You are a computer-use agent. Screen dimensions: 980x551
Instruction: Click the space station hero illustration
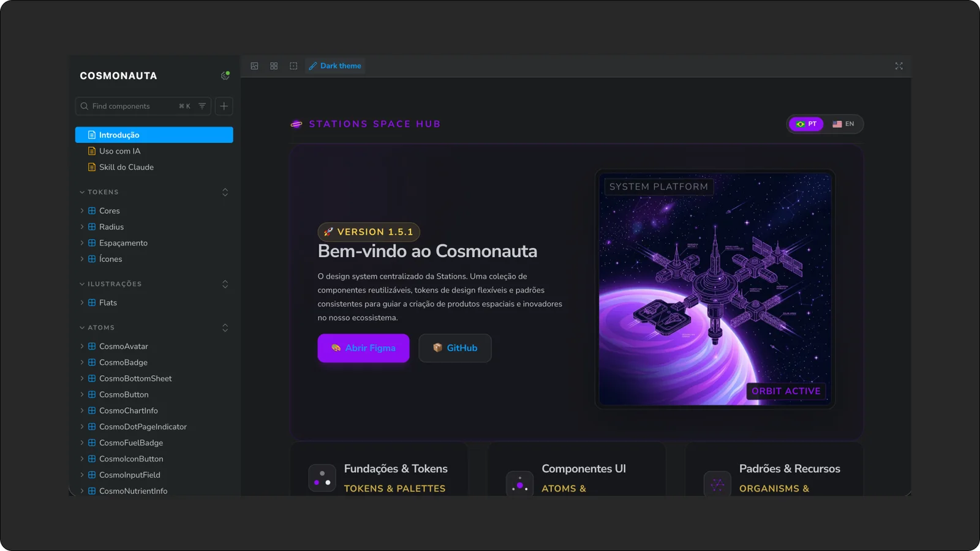pos(715,289)
